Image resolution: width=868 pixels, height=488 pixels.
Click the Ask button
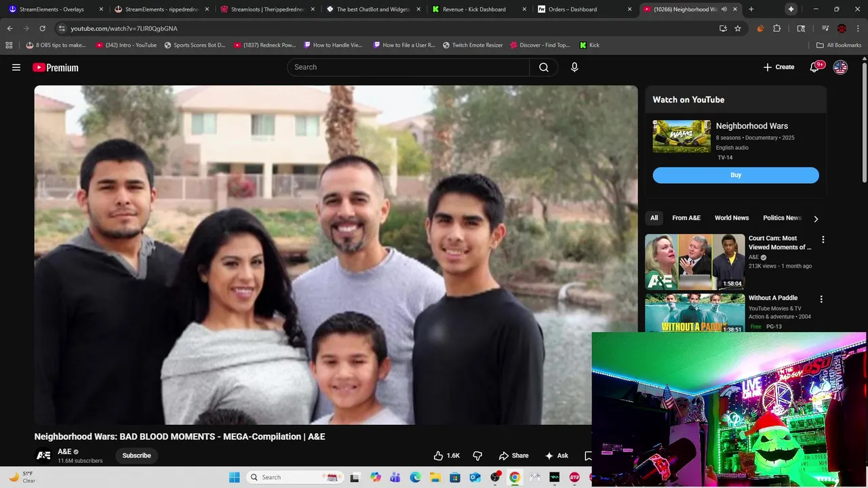tap(556, 455)
